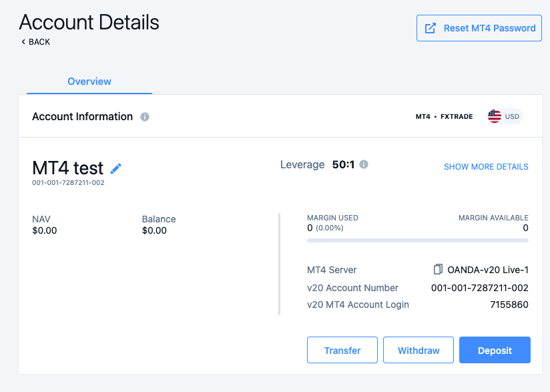Click the account ID under MT4 test title
Image resolution: width=550 pixels, height=392 pixels.
(x=68, y=183)
